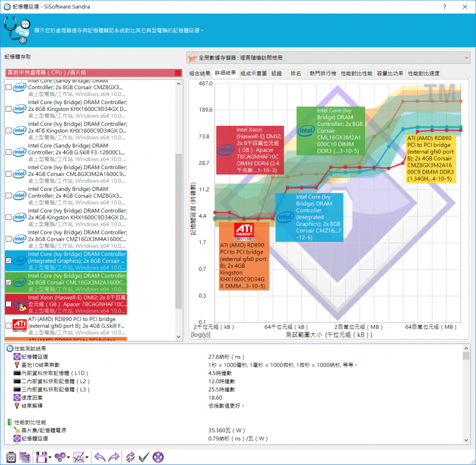Refresh results with the circular arrows icon
This screenshot has height=465, width=476.
[x=130, y=457]
